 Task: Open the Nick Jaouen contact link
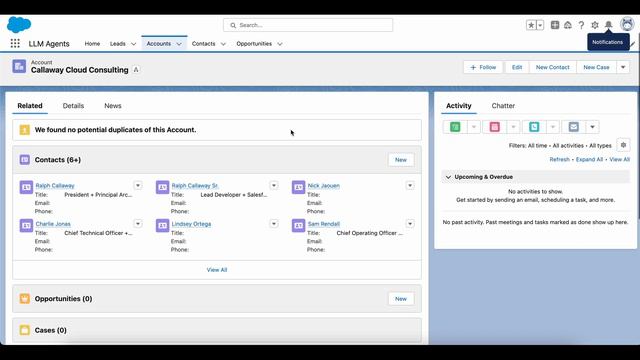(x=324, y=185)
